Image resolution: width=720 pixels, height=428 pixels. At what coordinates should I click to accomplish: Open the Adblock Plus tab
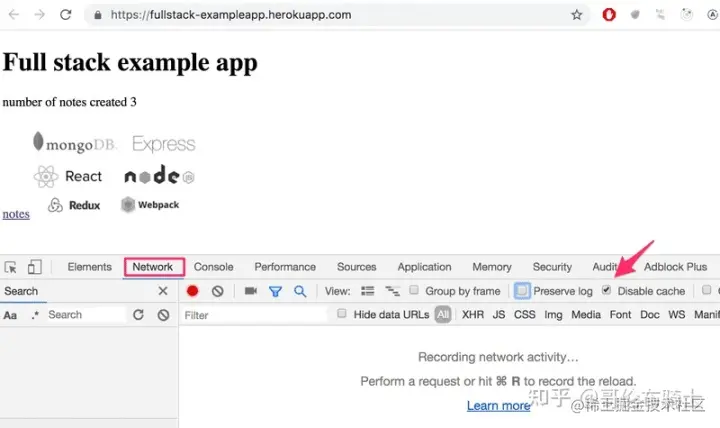coord(675,267)
